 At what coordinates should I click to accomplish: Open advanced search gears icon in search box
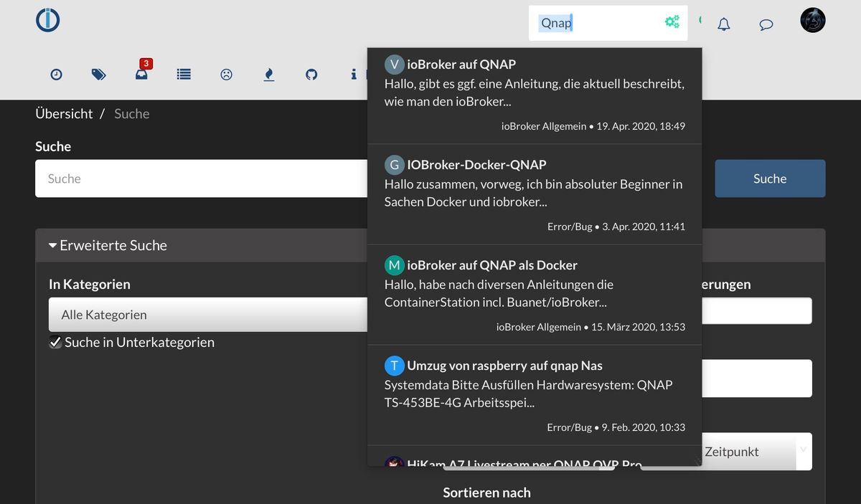pyautogui.click(x=672, y=22)
